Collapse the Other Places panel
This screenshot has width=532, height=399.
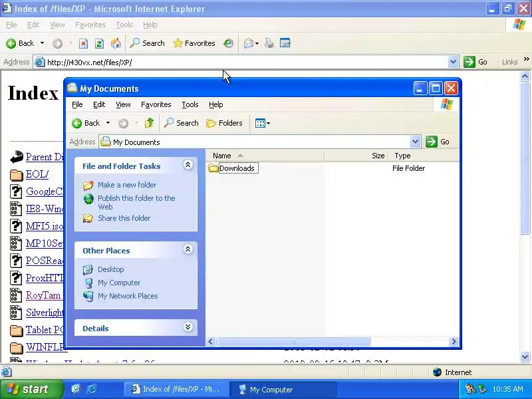pyautogui.click(x=188, y=249)
